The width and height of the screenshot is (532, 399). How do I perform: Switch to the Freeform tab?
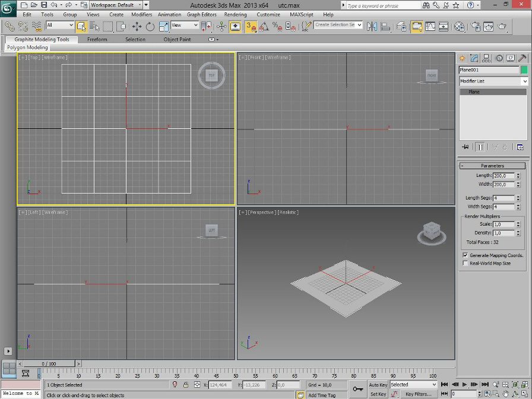point(97,39)
